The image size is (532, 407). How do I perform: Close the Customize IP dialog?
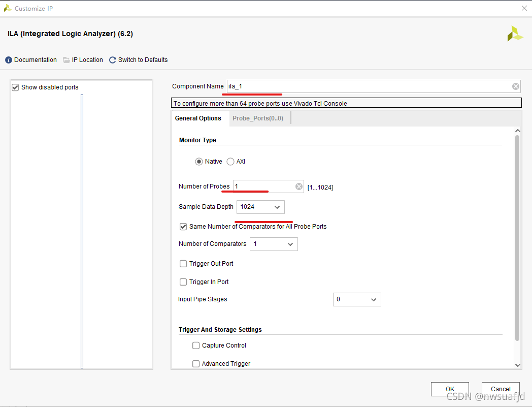tap(524, 8)
